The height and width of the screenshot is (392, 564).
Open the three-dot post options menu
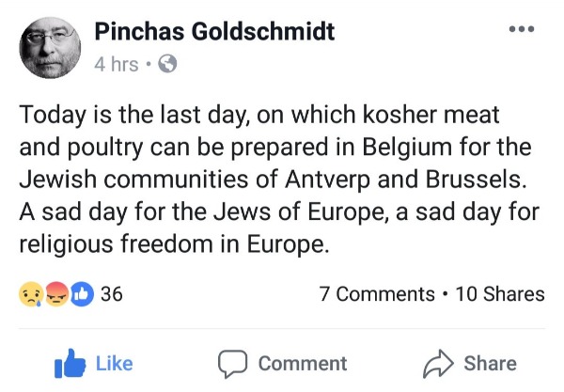[522, 29]
